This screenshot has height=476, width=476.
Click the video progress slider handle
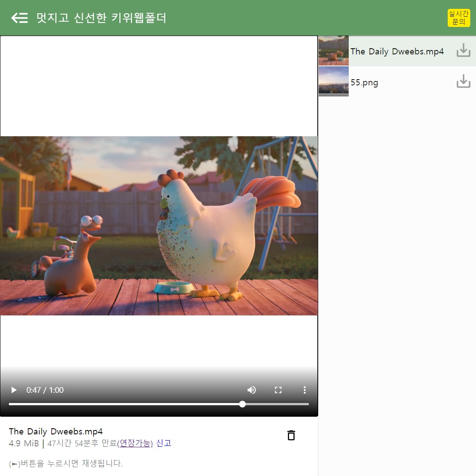tap(242, 404)
